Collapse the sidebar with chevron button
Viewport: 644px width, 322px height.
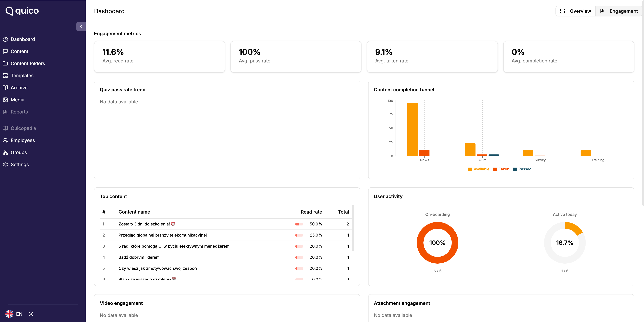(81, 27)
